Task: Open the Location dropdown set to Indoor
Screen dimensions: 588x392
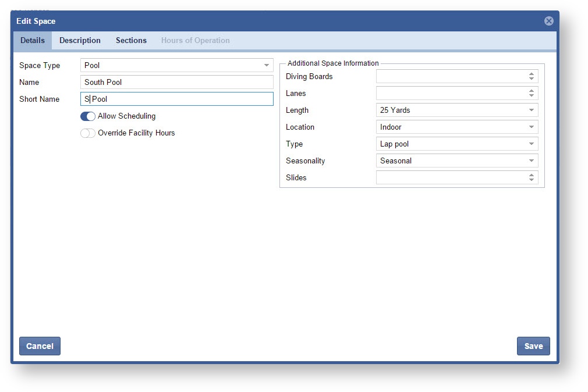Action: point(457,127)
